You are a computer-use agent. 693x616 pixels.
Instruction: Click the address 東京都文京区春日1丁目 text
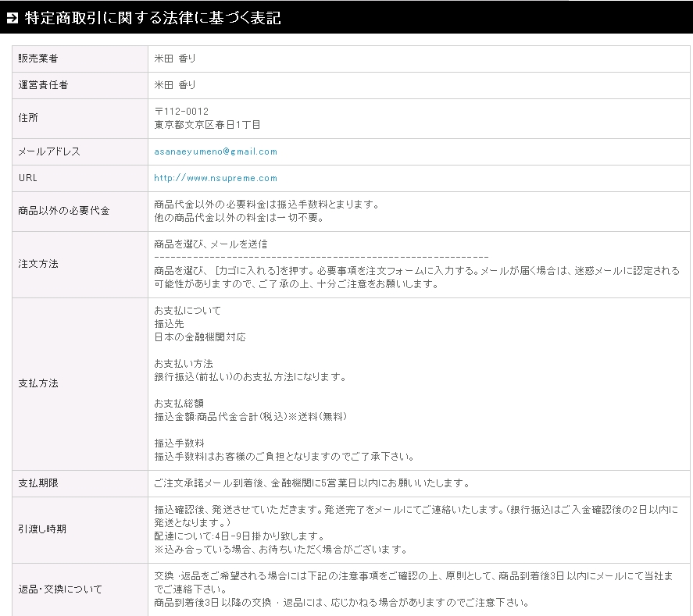[208, 125]
